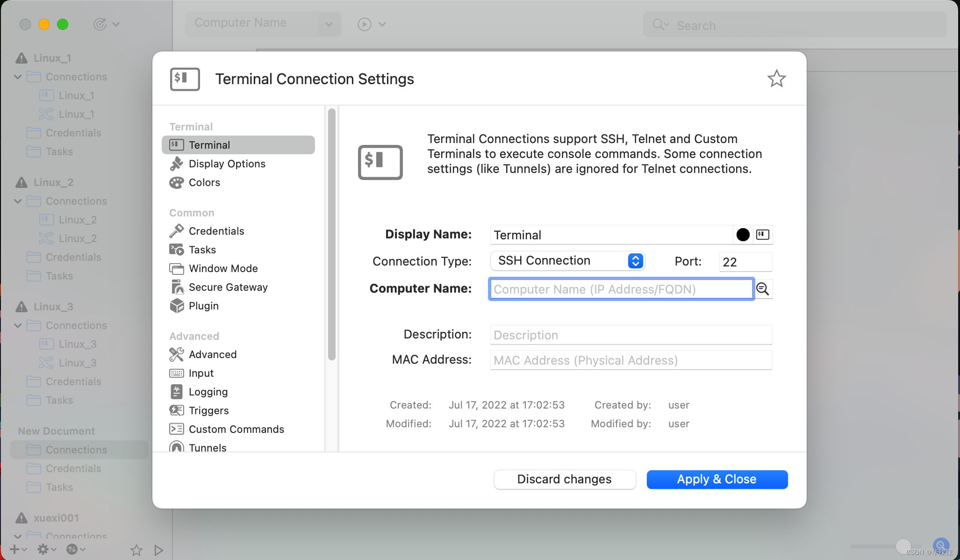Click into Computer Name input field

[x=620, y=289]
